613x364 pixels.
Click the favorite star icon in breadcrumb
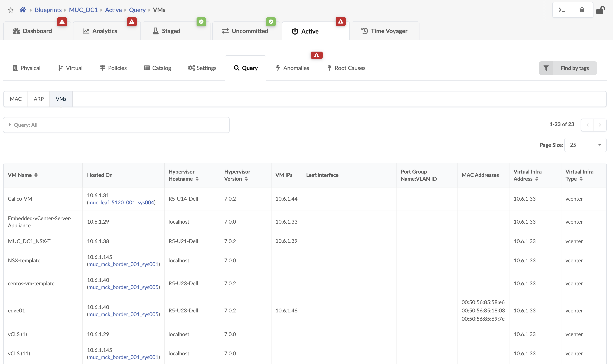pos(11,10)
